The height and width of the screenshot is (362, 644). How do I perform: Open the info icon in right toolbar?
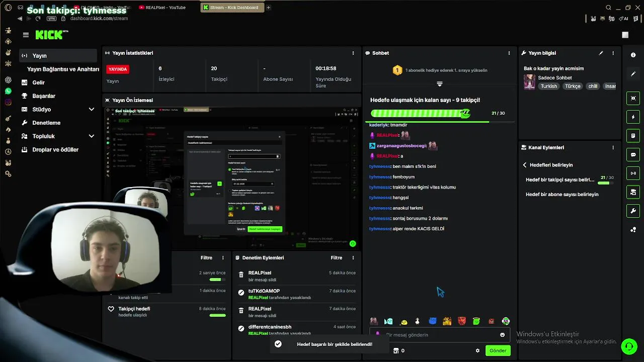tap(633, 55)
